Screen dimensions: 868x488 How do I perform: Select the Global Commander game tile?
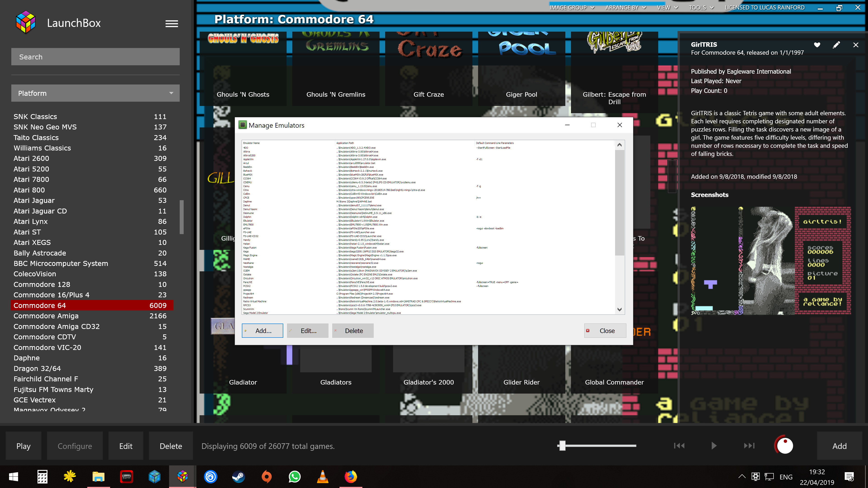(x=614, y=369)
